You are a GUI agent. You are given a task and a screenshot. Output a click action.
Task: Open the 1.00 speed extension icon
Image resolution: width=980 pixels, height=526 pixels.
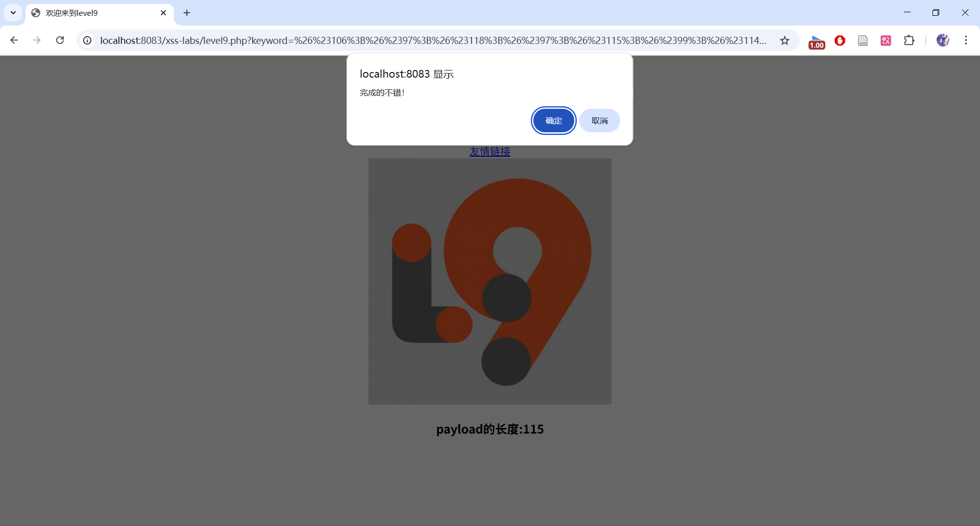point(817,41)
